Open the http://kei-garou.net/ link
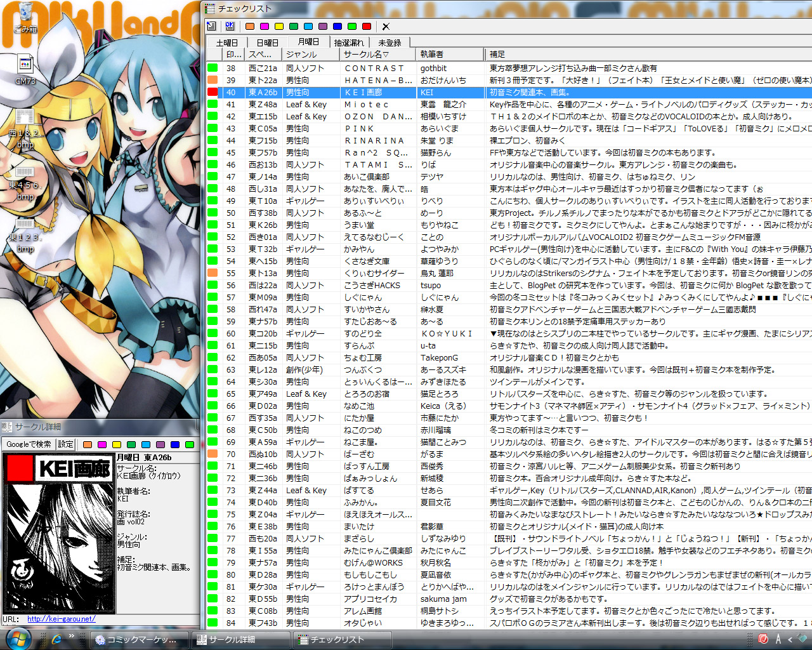The image size is (812, 650). [x=61, y=619]
